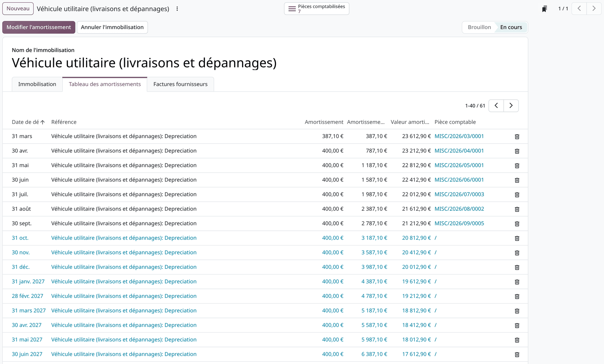The height and width of the screenshot is (364, 604).
Task: Click the 30 juin 2027 date cell
Action: (27, 354)
